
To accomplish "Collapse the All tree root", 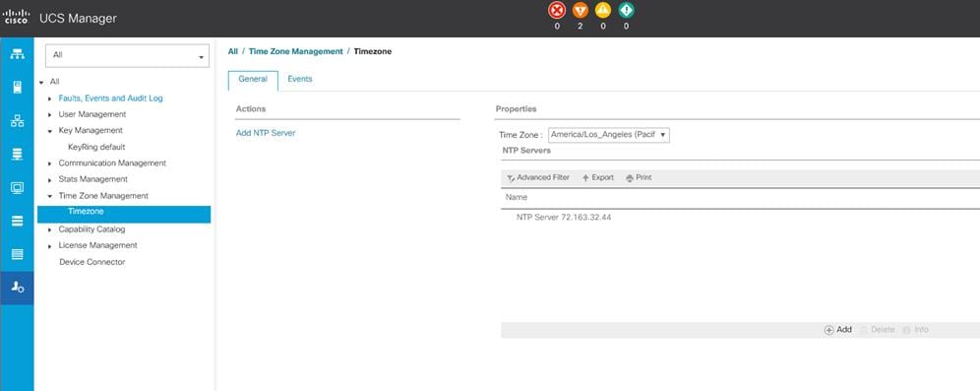I will (41, 82).
